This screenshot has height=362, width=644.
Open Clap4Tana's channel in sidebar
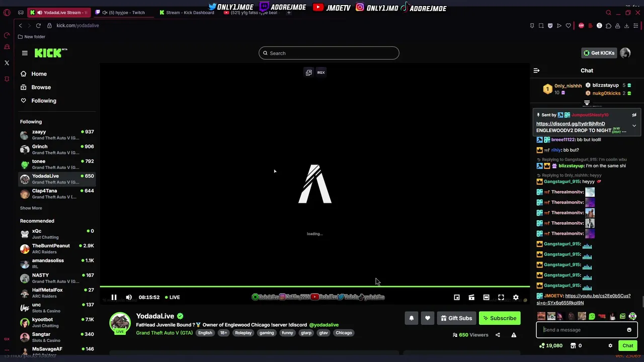(x=57, y=194)
